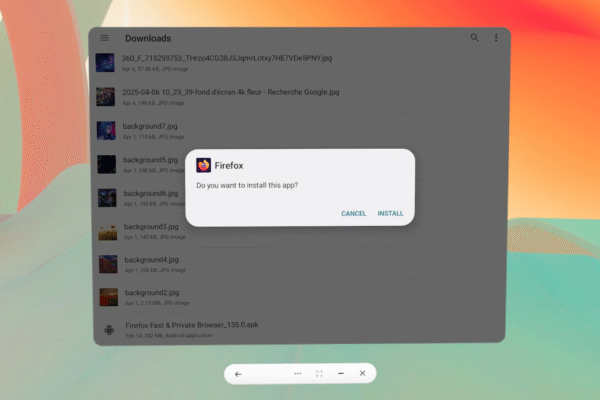Select thumbnail of 360_F_715259753 image

[105, 63]
